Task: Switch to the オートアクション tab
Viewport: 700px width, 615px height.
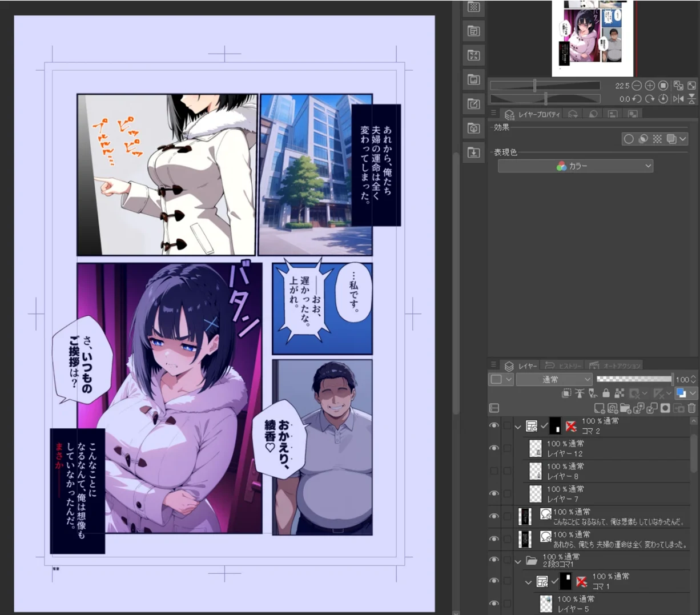Action: click(x=615, y=365)
